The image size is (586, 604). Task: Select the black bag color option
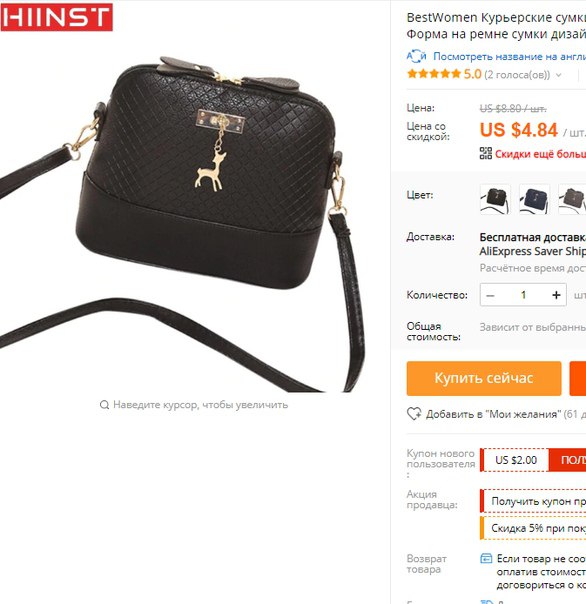pyautogui.click(x=495, y=200)
